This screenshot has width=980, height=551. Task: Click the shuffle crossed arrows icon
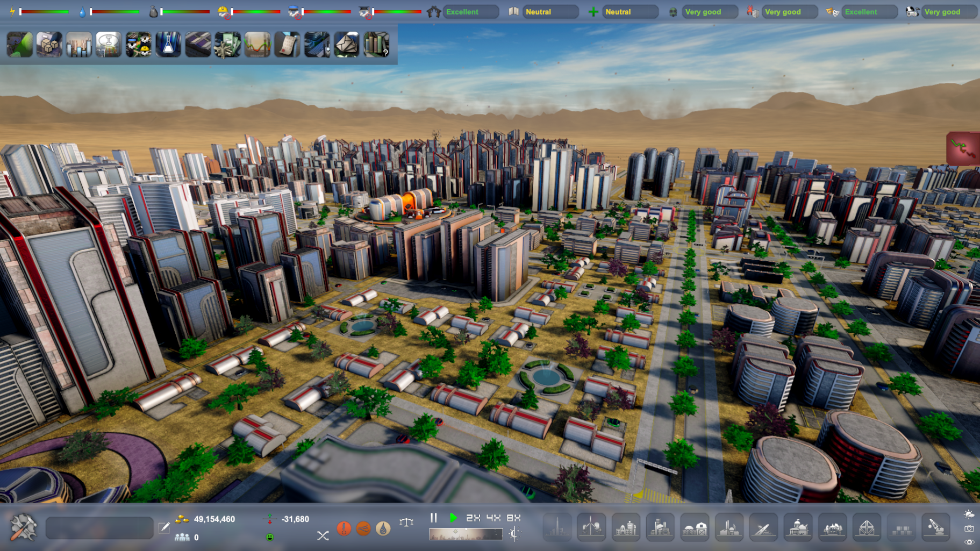[x=323, y=535]
